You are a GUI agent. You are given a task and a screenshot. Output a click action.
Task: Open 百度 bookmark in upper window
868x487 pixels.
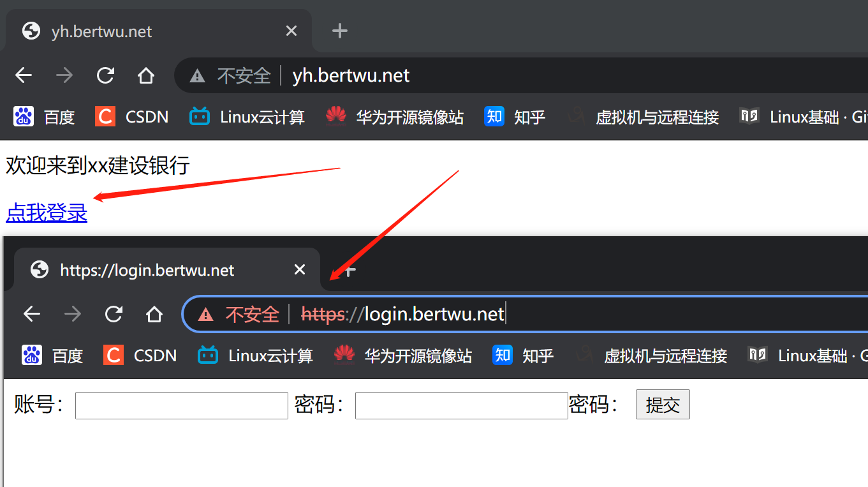pos(45,117)
